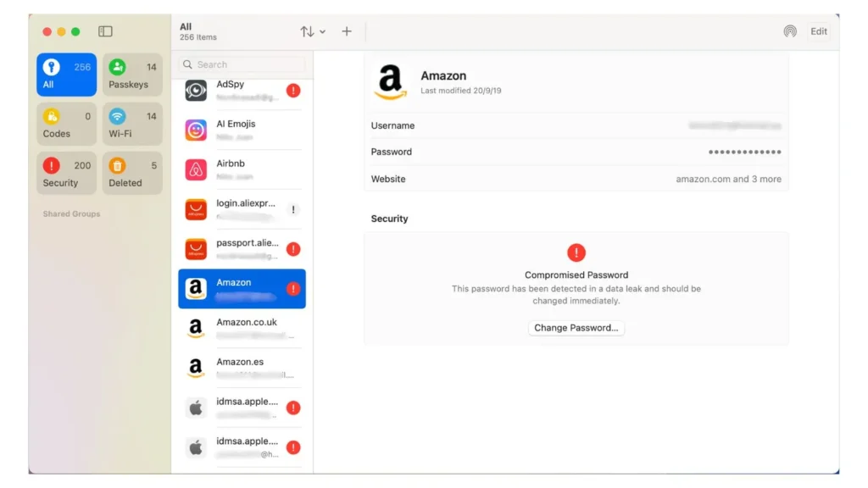The width and height of the screenshot is (868, 488).
Task: Select the All passwords category
Action: point(66,75)
